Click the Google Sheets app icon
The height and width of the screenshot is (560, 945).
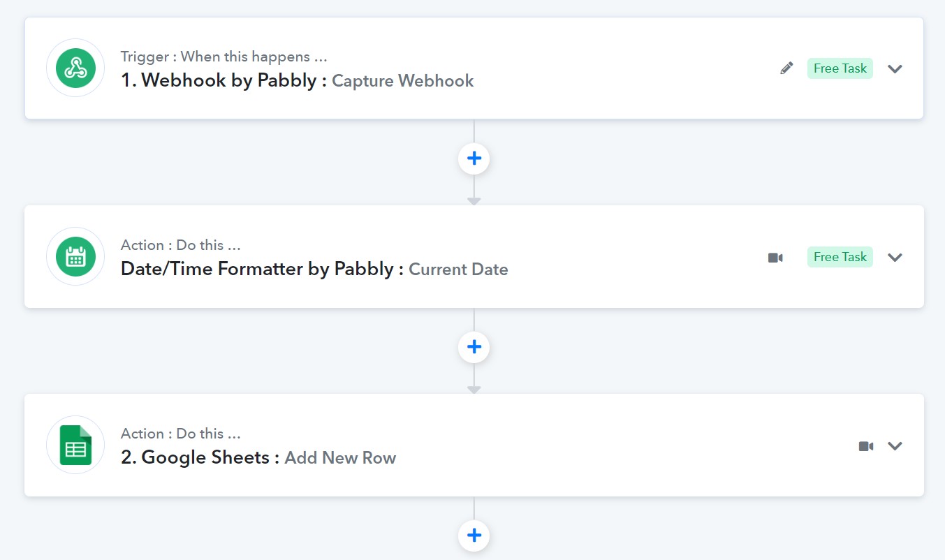75,445
